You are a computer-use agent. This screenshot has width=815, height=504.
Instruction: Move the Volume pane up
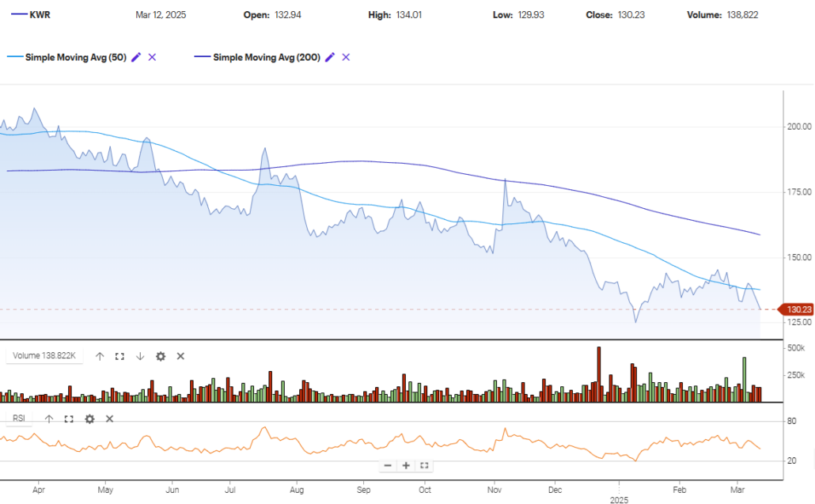pos(100,356)
